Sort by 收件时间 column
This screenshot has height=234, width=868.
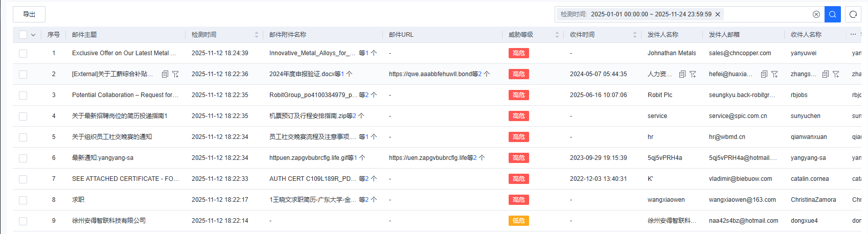coord(634,35)
